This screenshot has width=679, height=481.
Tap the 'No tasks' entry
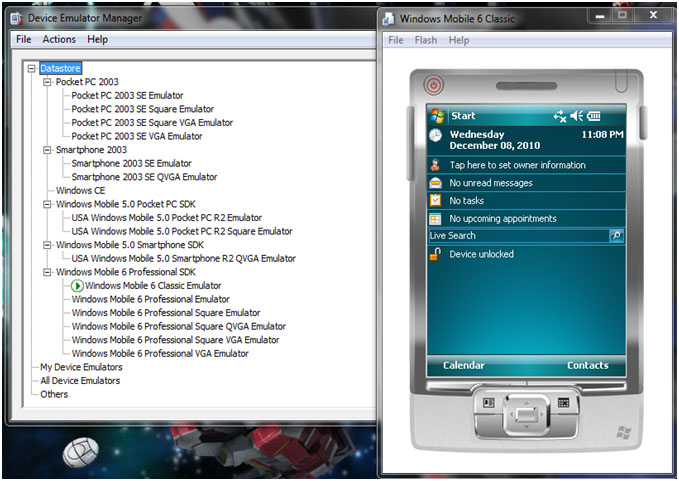pyautogui.click(x=466, y=200)
